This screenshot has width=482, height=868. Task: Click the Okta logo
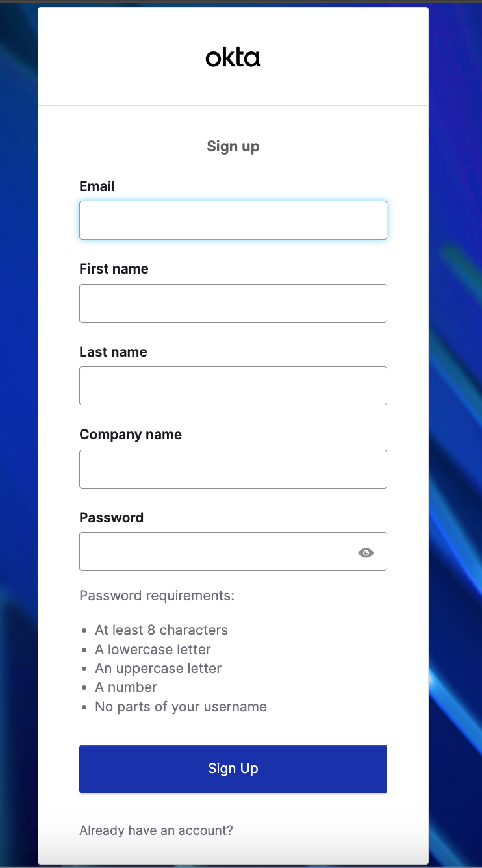coord(233,57)
